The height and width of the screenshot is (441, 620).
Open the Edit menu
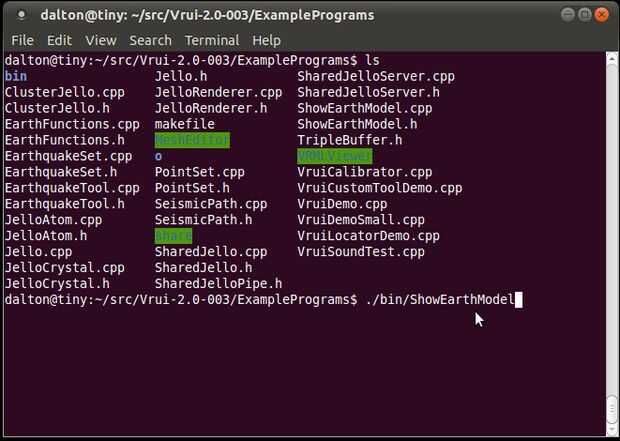click(x=59, y=40)
